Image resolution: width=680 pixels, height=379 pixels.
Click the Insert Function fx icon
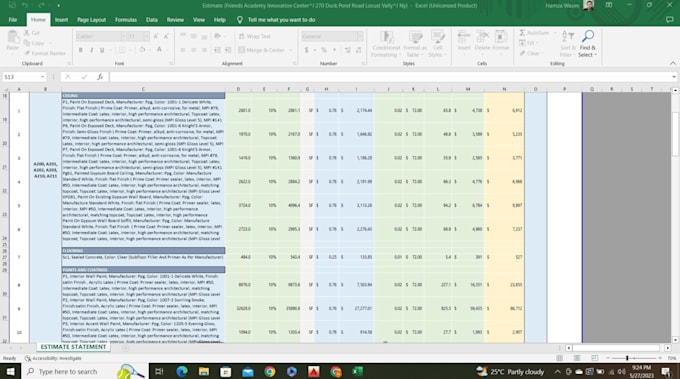[x=100, y=77]
